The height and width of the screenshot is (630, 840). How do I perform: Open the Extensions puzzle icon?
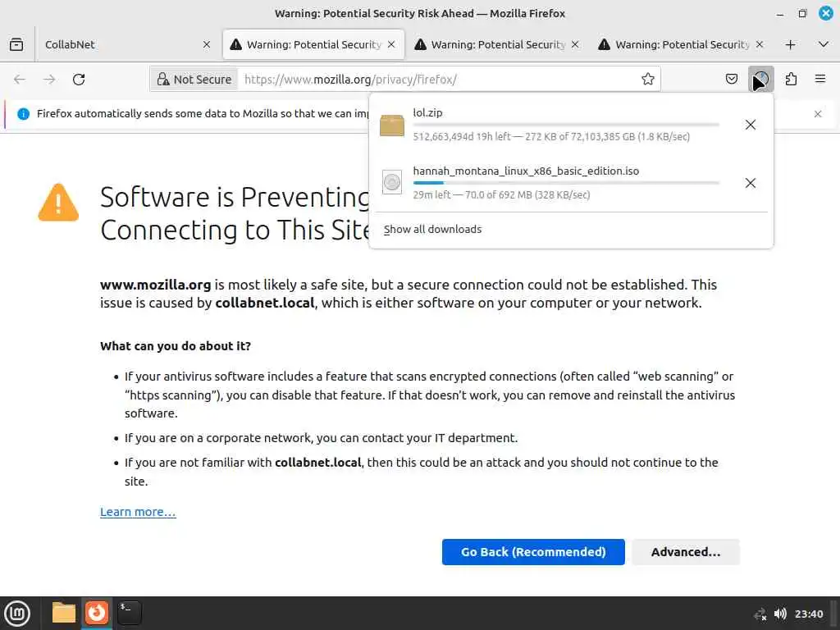791,80
